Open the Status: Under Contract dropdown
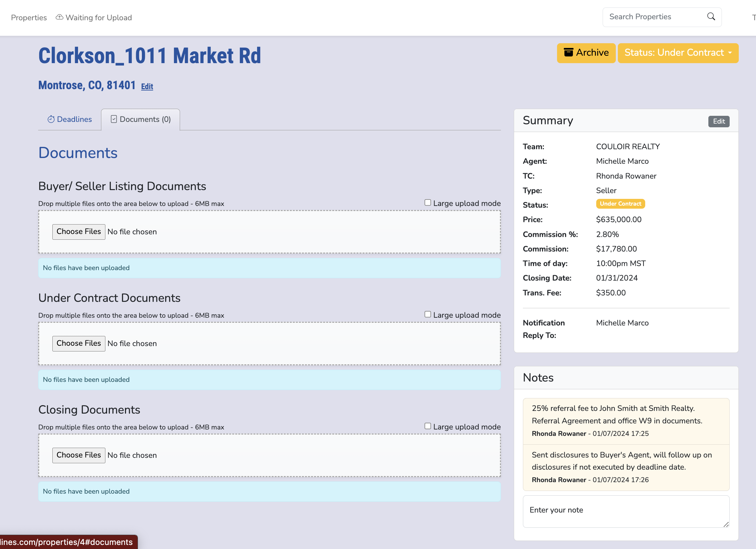 (x=678, y=53)
